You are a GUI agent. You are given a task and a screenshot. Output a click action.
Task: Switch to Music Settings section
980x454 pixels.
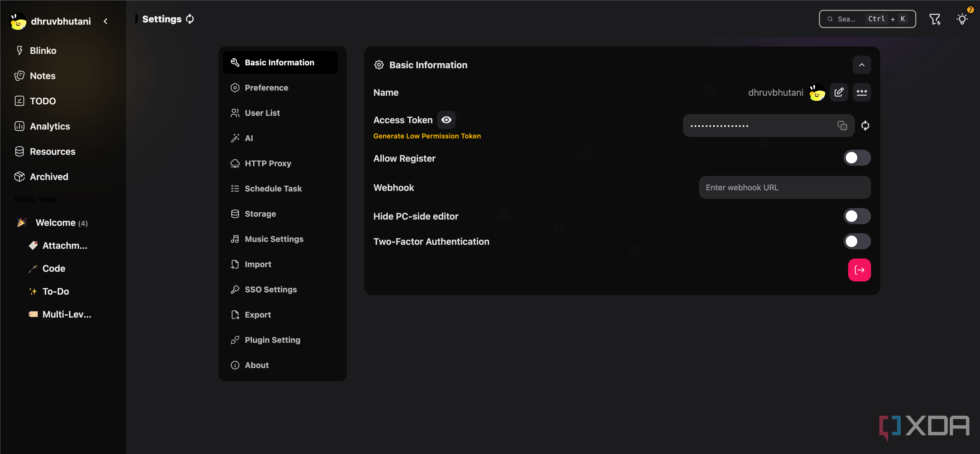click(x=274, y=239)
